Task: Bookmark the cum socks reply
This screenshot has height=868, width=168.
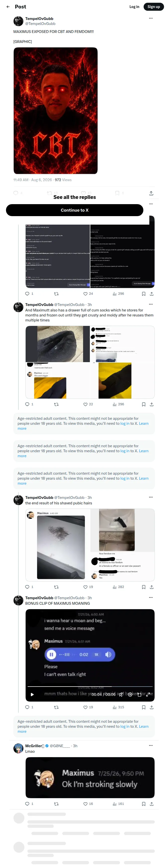Action: (143, 404)
